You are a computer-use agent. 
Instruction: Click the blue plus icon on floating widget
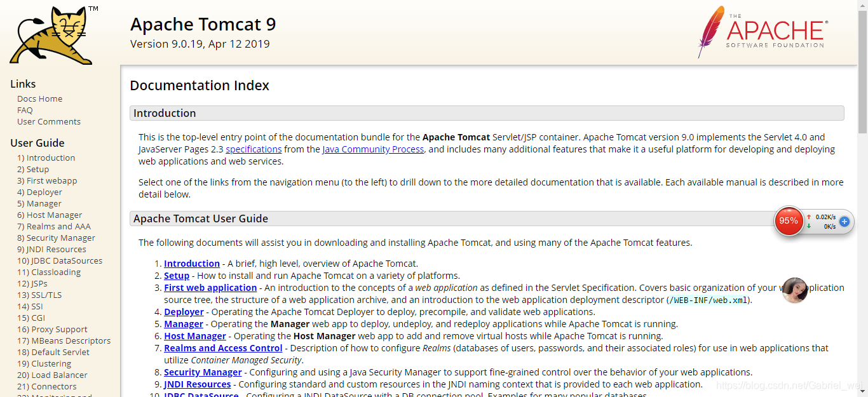click(x=844, y=222)
